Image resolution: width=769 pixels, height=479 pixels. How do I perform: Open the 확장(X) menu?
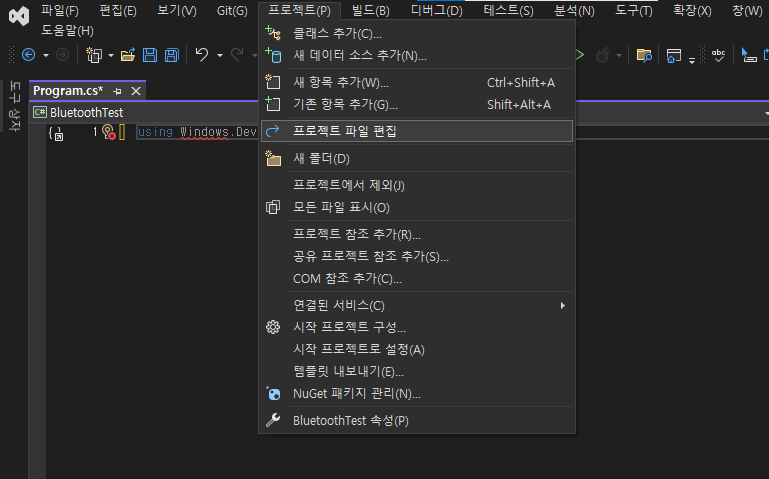click(692, 10)
